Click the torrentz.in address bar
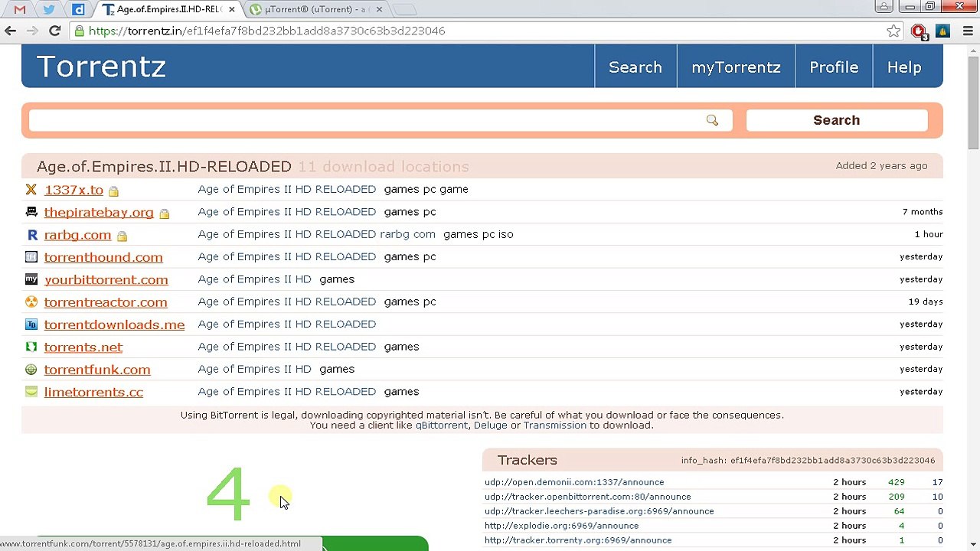980x551 pixels. pos(485,31)
